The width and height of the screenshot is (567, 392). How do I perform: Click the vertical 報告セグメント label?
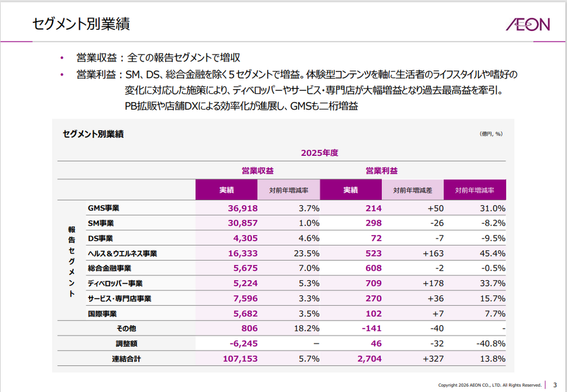pyautogui.click(x=71, y=261)
